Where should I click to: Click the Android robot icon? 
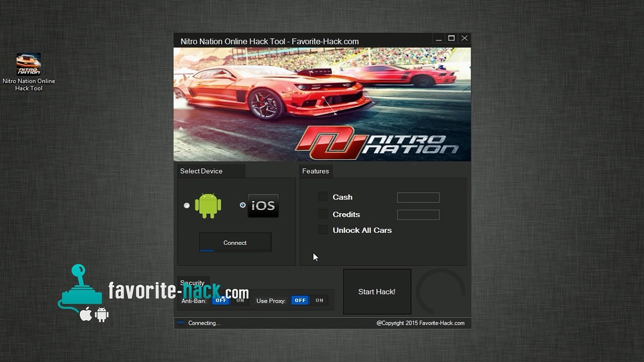click(208, 205)
